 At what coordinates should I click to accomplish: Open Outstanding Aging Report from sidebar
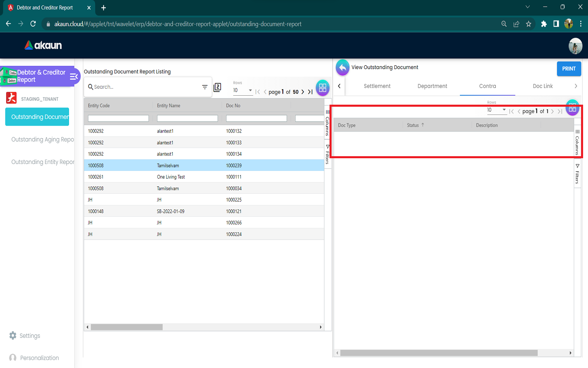(42, 139)
